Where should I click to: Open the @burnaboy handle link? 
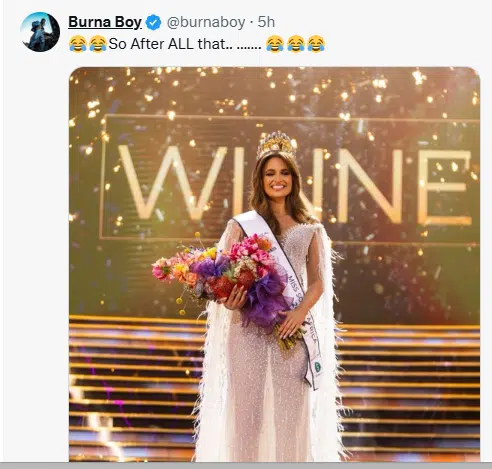click(x=206, y=22)
